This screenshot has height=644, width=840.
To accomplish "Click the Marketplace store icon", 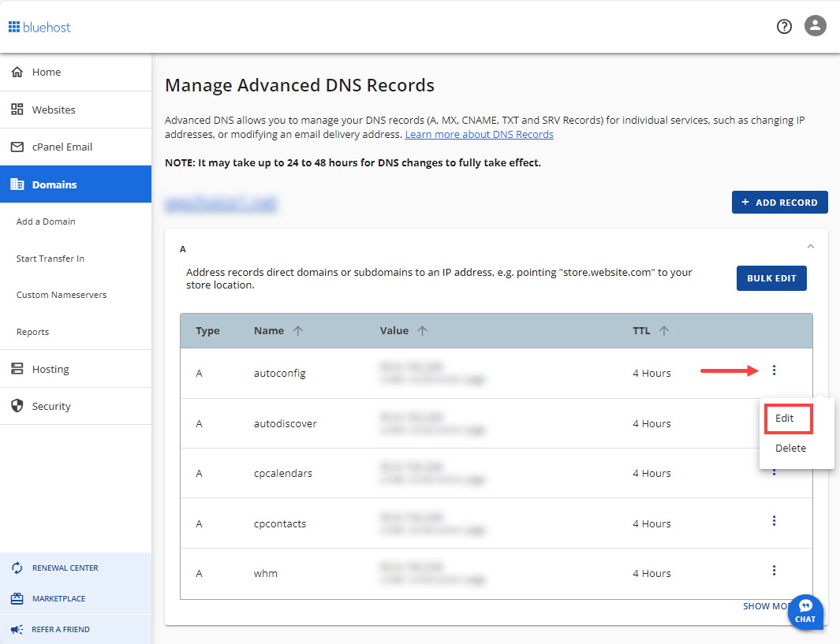I will click(17, 598).
